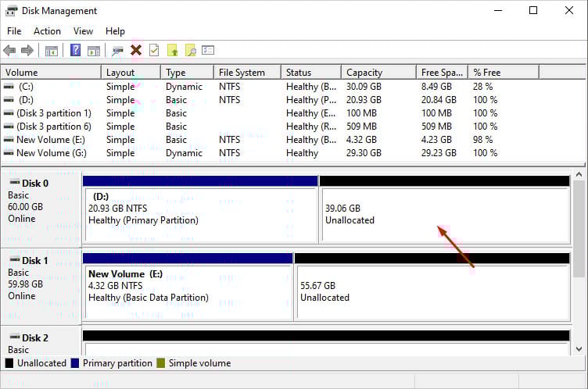The image size is (588, 389).
Task: Open the Action menu
Action: pos(47,31)
